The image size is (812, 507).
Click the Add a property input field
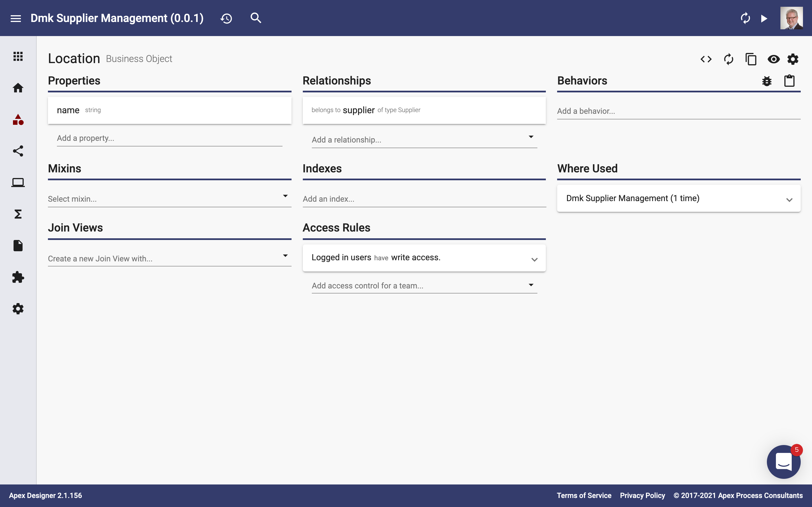pyautogui.click(x=169, y=138)
